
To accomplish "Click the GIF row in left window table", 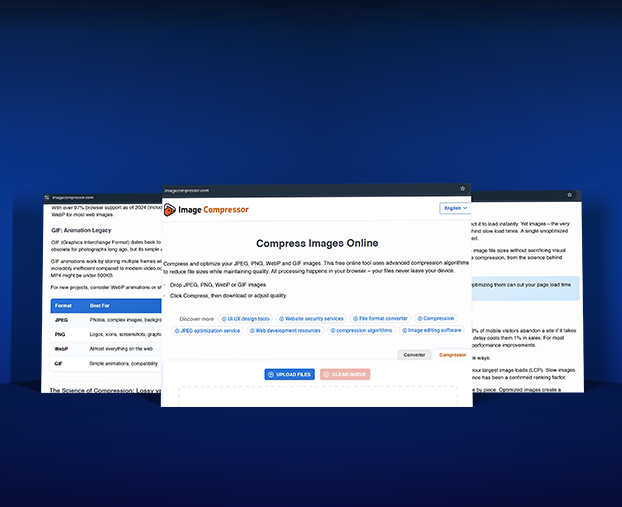I will pos(106,363).
